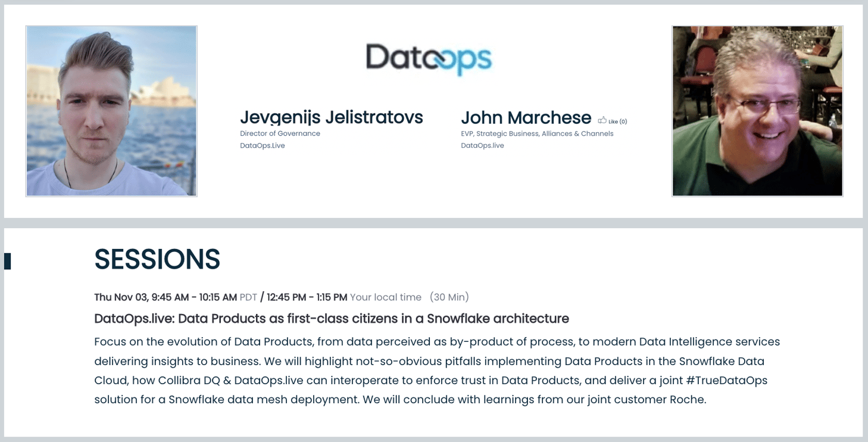Select the EVP, Strategic Business title text

click(537, 133)
